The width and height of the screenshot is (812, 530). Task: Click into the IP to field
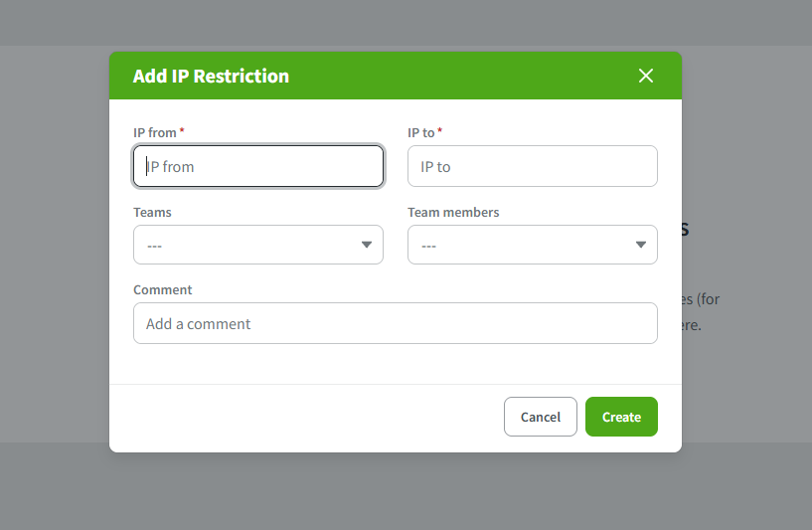point(533,167)
